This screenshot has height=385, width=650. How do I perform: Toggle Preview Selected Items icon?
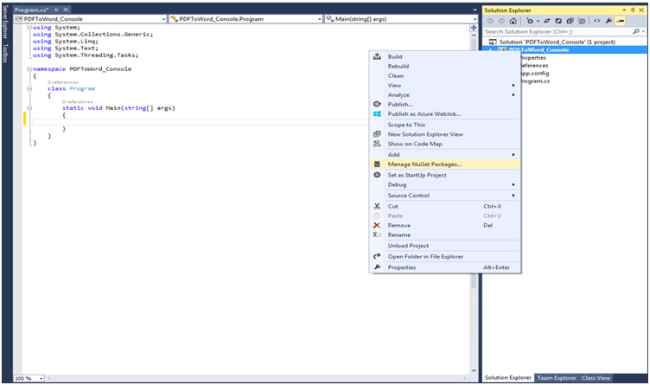point(620,21)
